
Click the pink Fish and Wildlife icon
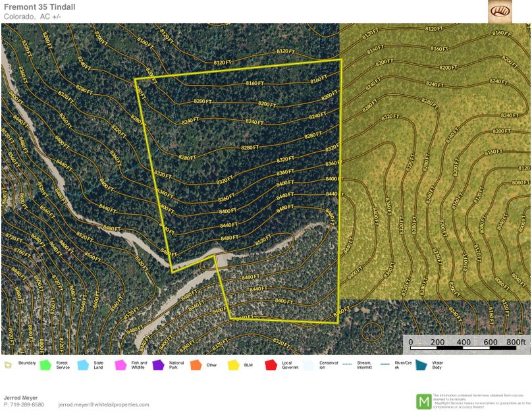[120, 364]
